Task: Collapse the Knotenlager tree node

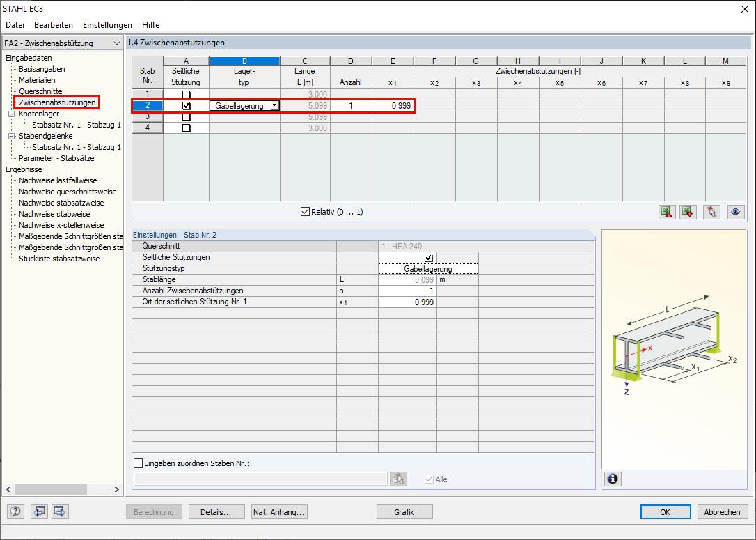Action: (x=12, y=114)
